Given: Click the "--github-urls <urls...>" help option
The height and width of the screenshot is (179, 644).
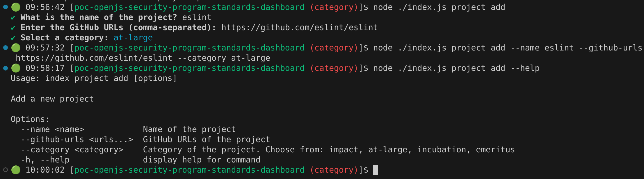Looking at the screenshot, I should click(x=77, y=140).
